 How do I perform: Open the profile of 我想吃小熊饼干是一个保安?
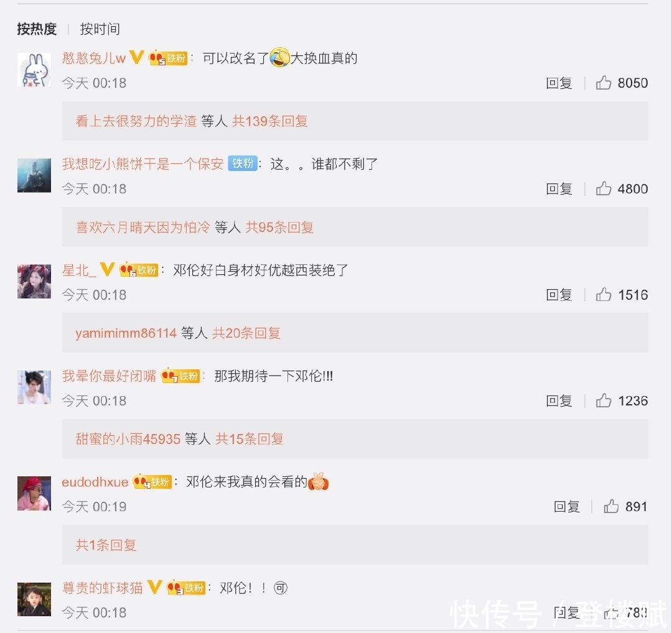pyautogui.click(x=142, y=164)
